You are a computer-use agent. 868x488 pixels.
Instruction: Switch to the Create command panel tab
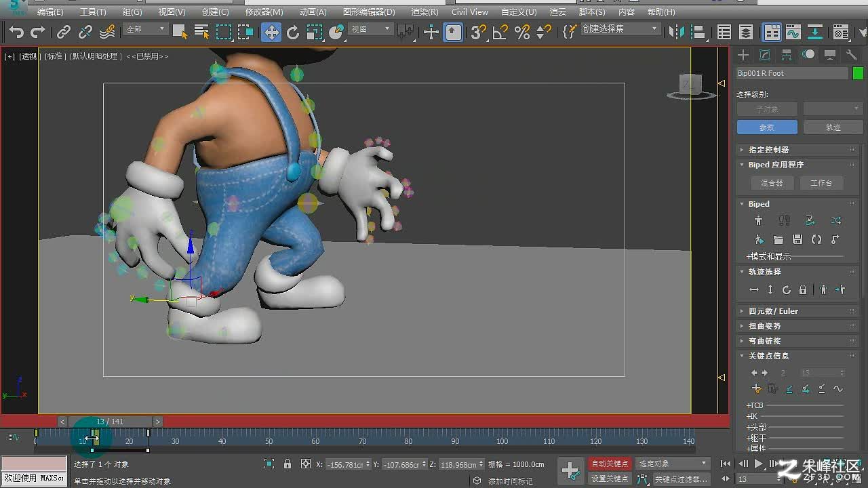pyautogui.click(x=743, y=55)
